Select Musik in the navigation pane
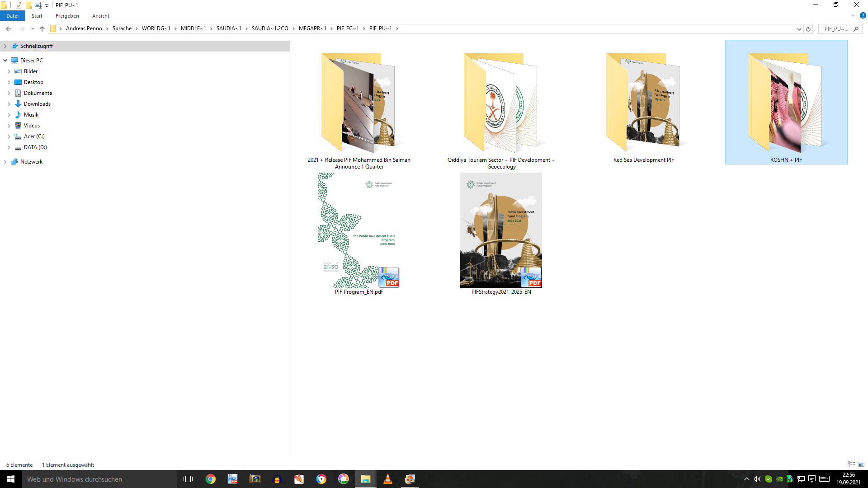 pos(31,115)
